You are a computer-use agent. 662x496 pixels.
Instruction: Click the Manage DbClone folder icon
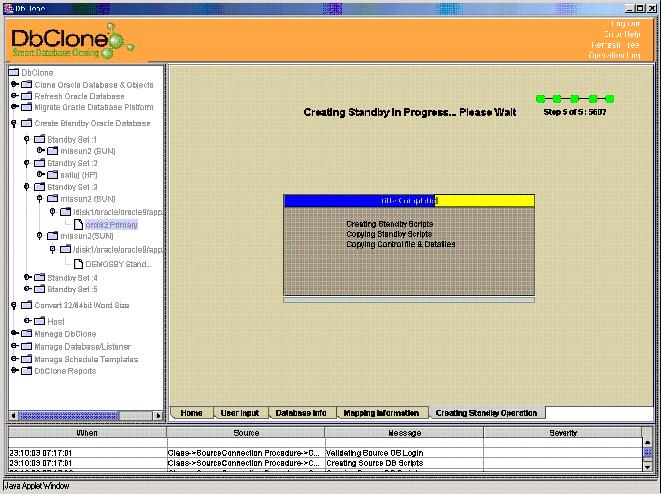click(x=27, y=333)
